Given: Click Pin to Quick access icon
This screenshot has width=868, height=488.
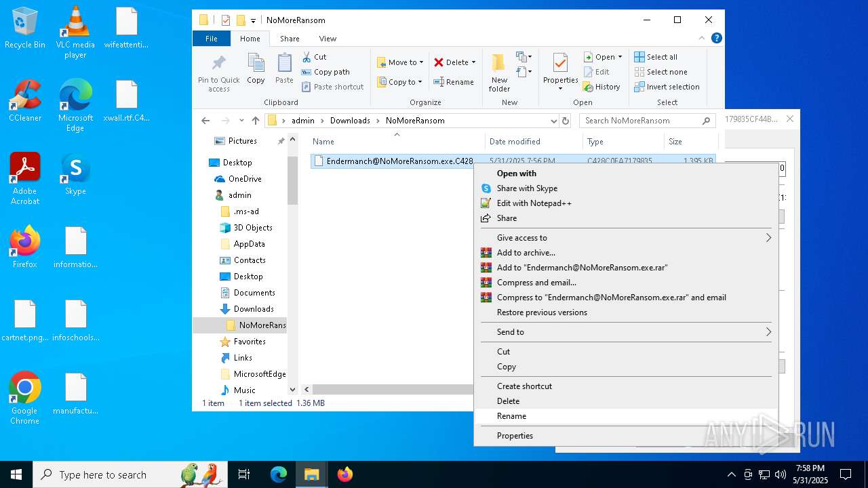Looking at the screenshot, I should [218, 73].
